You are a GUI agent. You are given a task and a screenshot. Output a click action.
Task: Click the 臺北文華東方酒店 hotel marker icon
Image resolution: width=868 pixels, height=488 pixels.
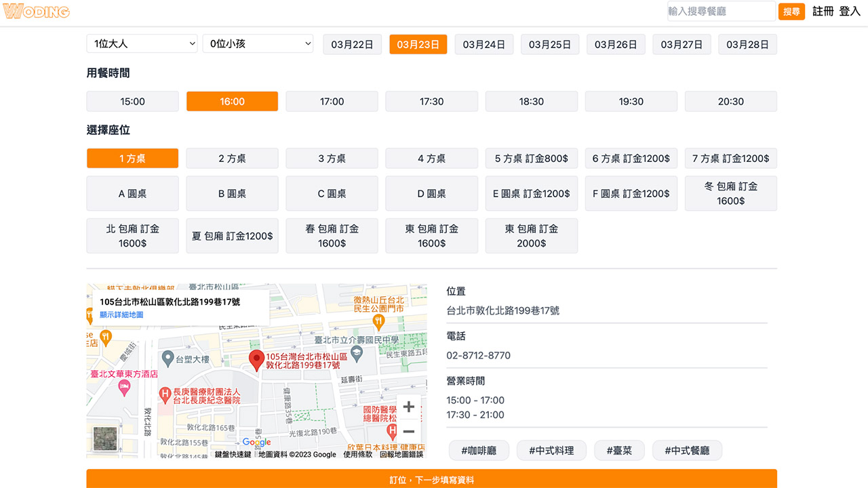[124, 387]
